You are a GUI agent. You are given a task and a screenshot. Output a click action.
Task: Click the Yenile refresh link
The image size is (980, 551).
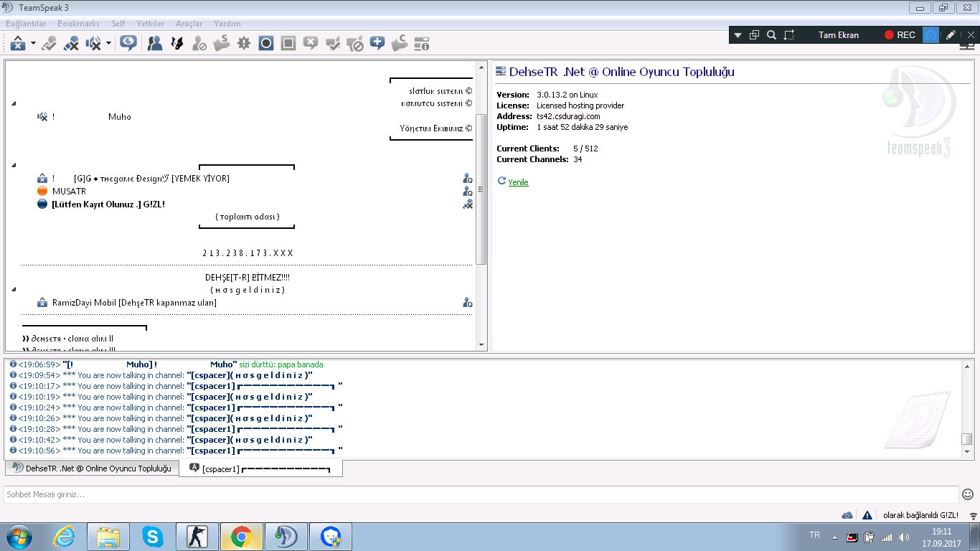tap(518, 182)
